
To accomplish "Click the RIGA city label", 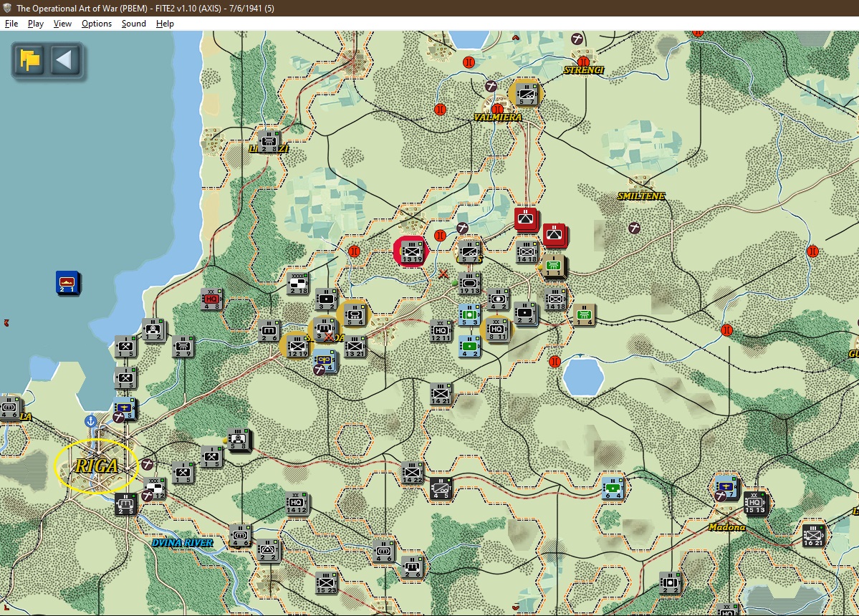I will (97, 466).
